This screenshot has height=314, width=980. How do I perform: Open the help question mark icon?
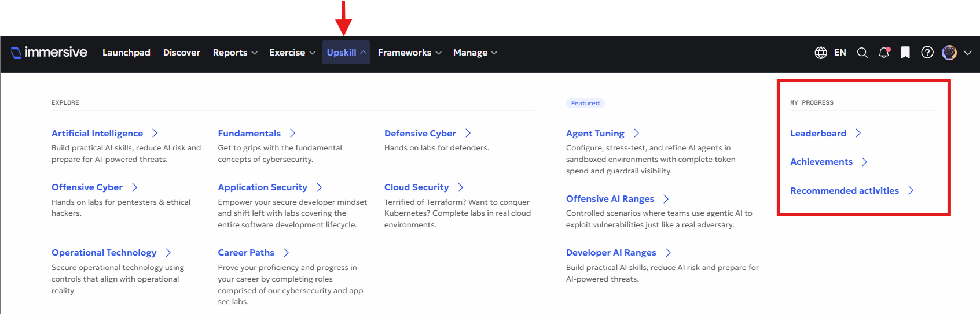point(927,53)
